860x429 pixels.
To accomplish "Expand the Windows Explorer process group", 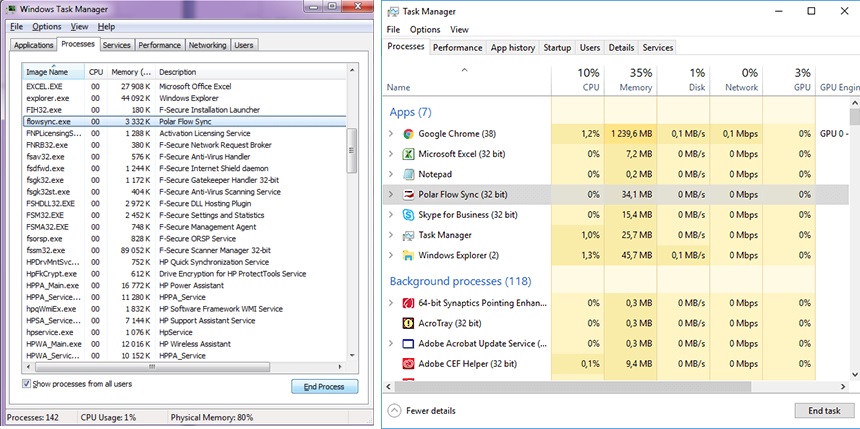I will 391,256.
